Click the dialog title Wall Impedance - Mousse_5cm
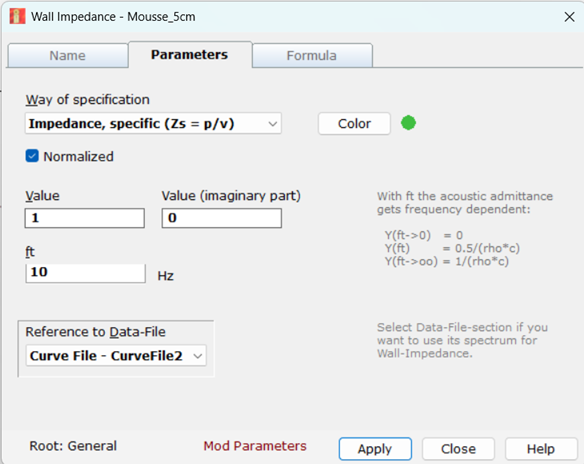The image size is (584, 464). [113, 17]
